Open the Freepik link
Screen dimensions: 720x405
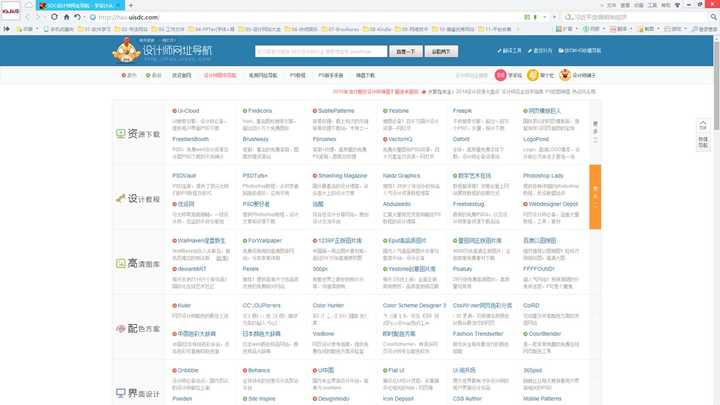(462, 111)
